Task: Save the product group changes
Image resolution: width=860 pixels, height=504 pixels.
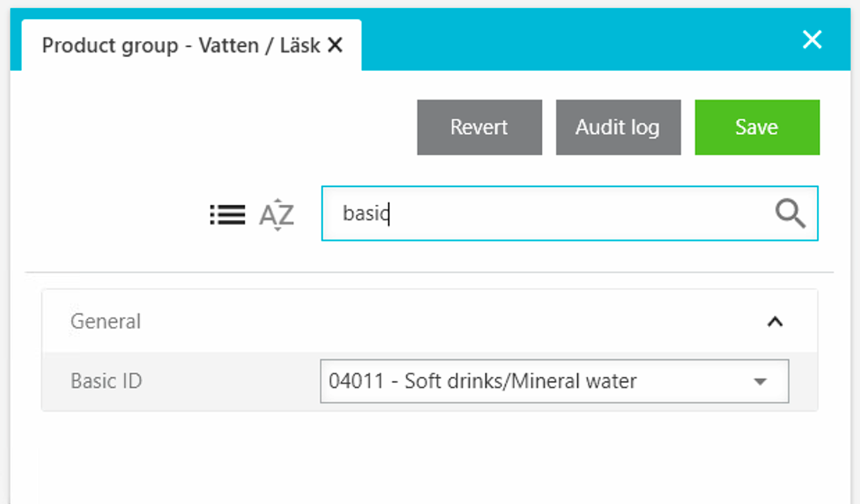Action: click(757, 128)
